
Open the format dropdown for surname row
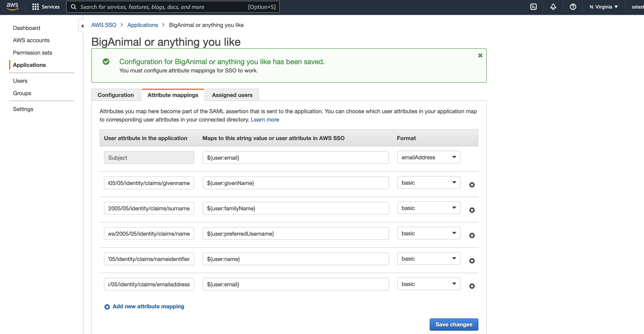pos(429,208)
